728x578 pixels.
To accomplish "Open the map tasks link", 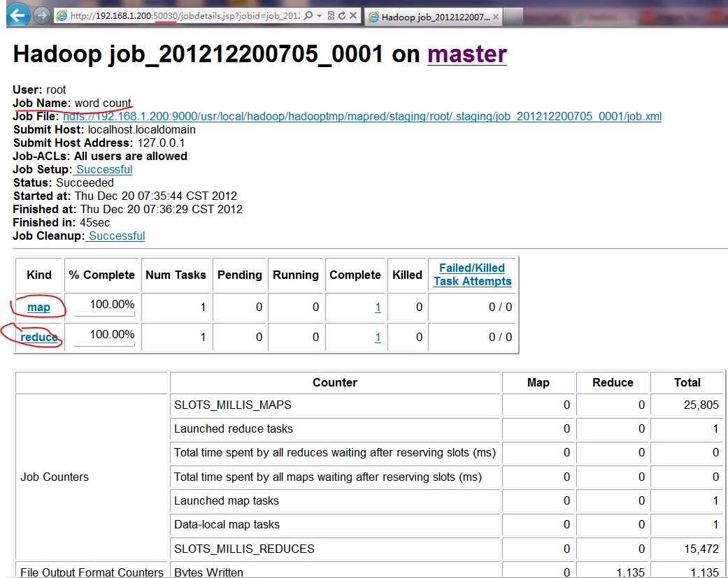I will (x=38, y=308).
